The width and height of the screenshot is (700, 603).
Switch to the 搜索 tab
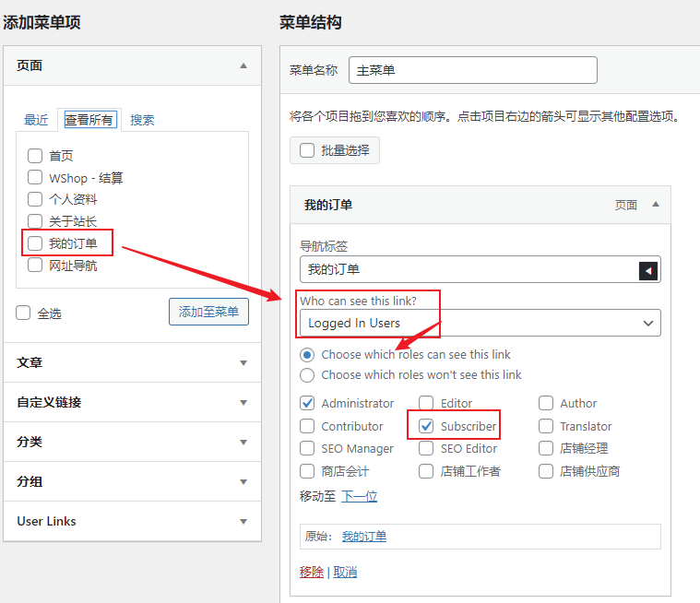point(142,120)
